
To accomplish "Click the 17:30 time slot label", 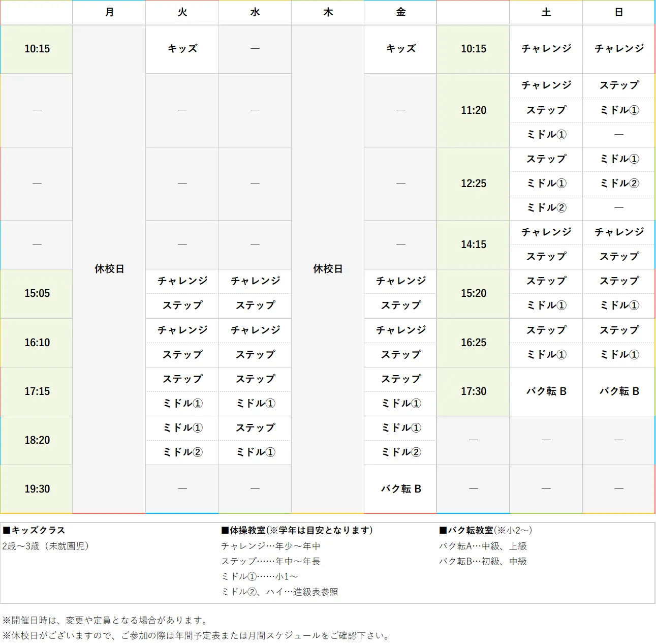I will 473,391.
